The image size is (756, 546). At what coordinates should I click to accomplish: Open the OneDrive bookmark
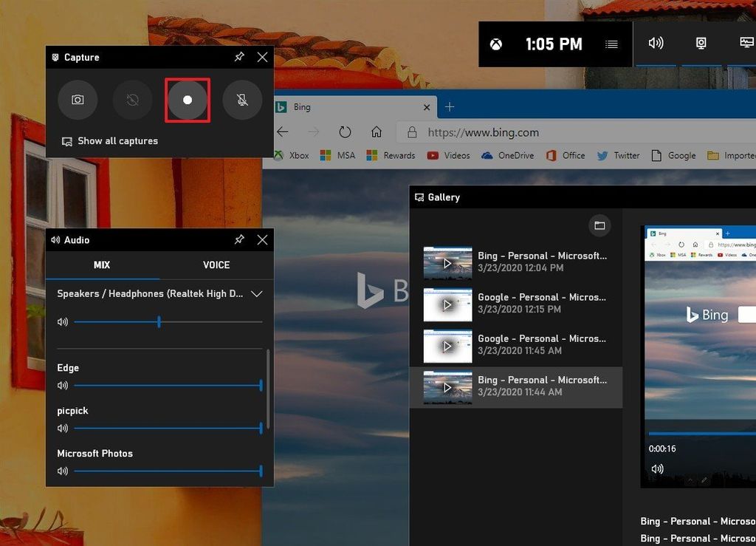click(508, 155)
